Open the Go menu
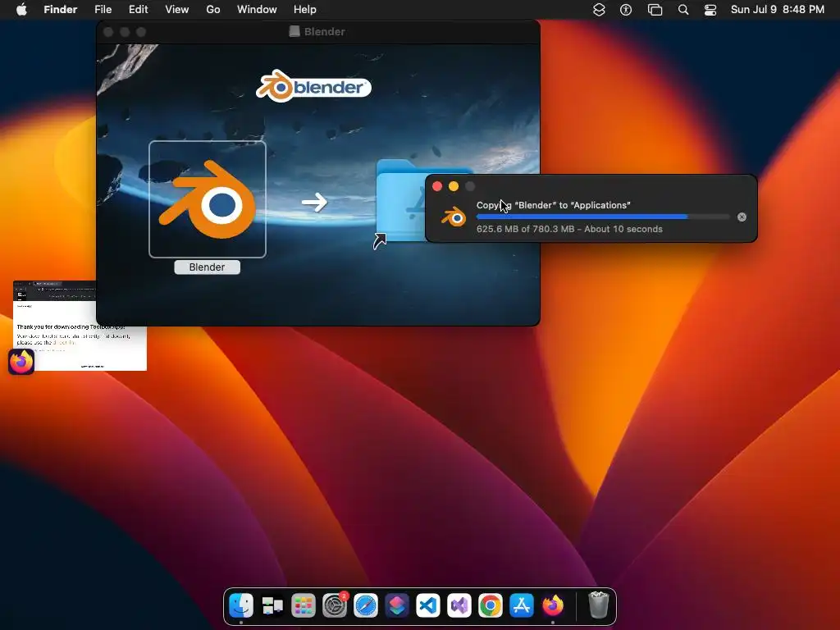The width and height of the screenshot is (840, 630). [213, 10]
